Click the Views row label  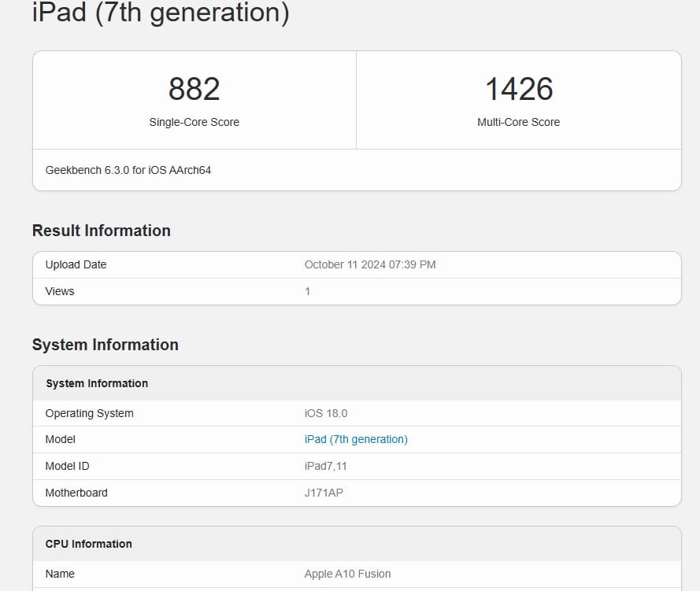click(60, 291)
